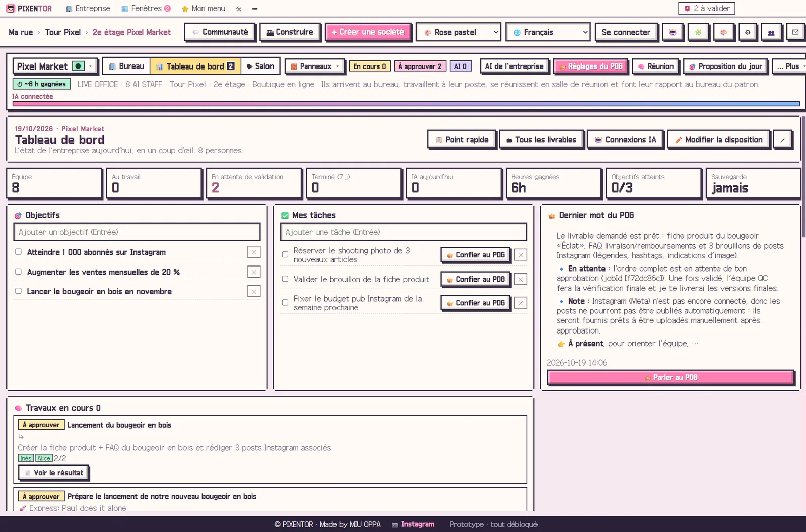806x532 pixels.
Task: Focus the Ajouter un objectif input field
Action: point(137,232)
